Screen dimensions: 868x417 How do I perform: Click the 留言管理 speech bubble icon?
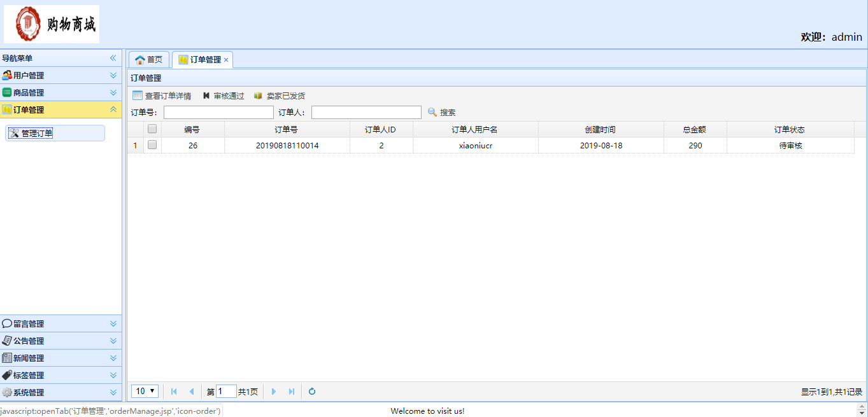[7, 323]
